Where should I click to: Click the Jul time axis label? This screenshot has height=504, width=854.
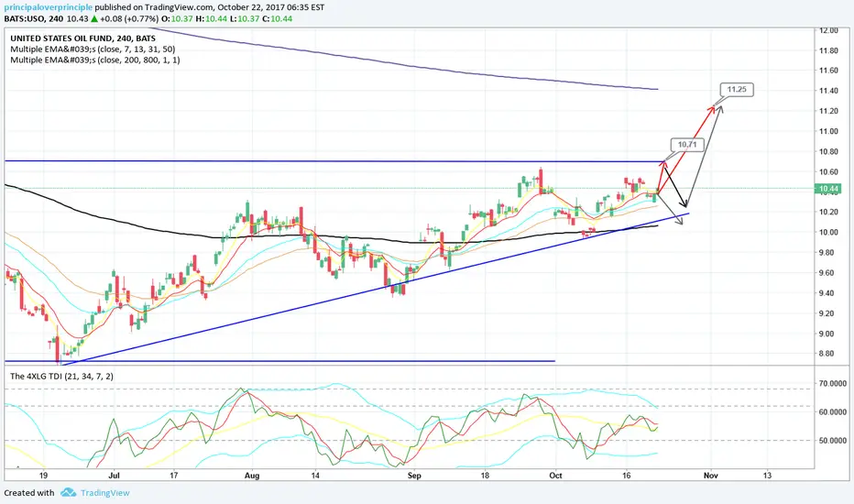pos(114,475)
